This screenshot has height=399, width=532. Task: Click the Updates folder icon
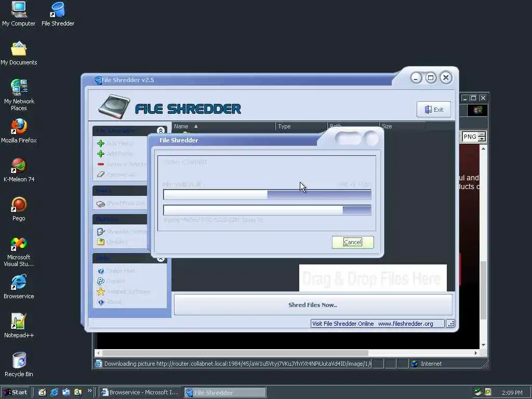(x=101, y=242)
